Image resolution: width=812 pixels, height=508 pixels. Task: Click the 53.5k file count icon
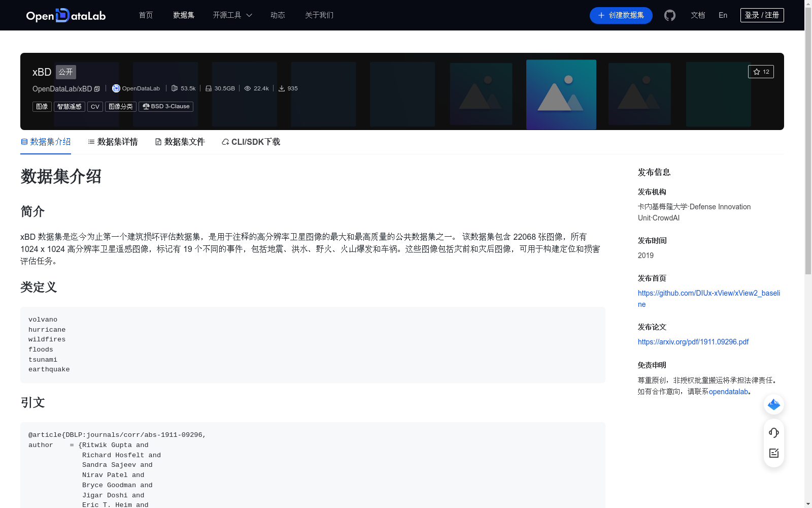point(175,88)
